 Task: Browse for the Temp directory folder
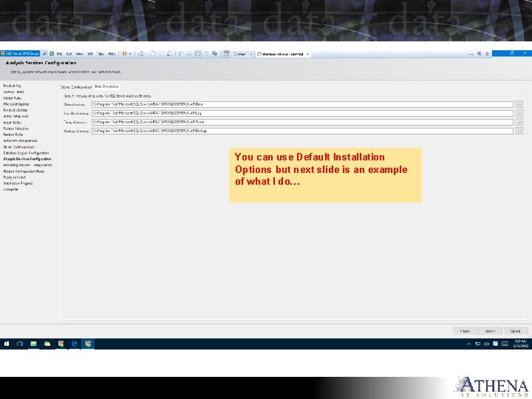[x=519, y=122]
